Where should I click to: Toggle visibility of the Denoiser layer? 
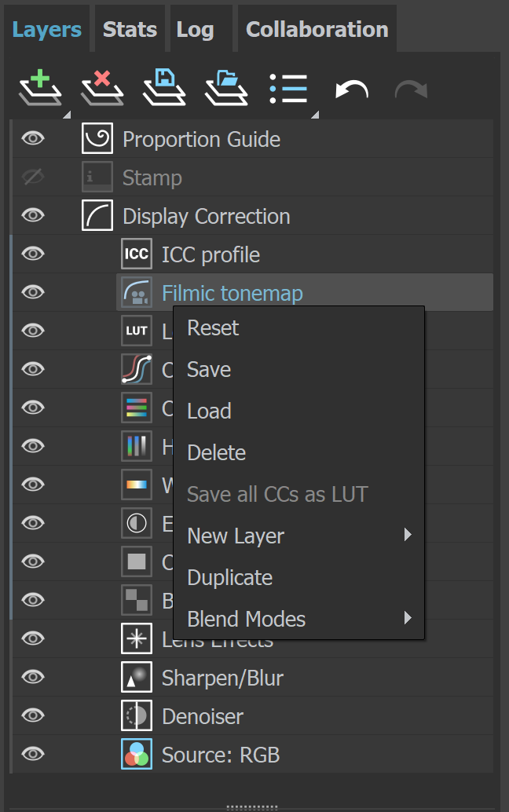pos(32,715)
